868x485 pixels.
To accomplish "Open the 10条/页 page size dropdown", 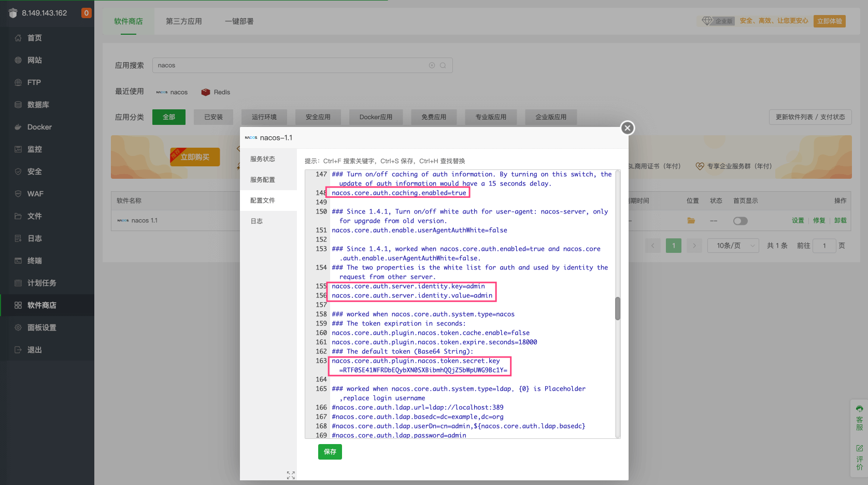I will pos(733,246).
